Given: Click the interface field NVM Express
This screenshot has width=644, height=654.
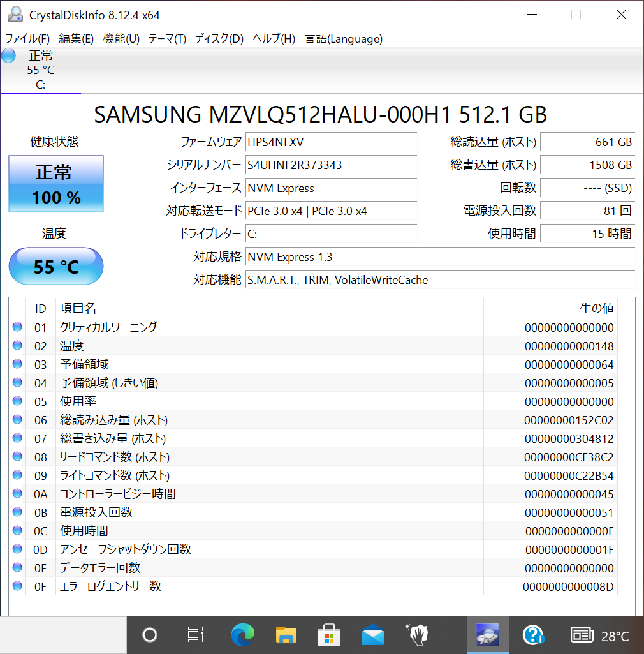Looking at the screenshot, I should [x=332, y=188].
